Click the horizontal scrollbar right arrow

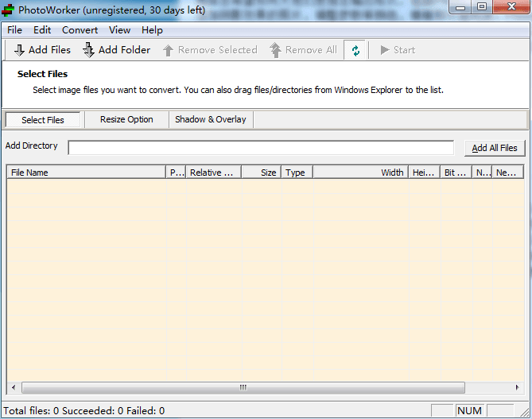[x=518, y=388]
